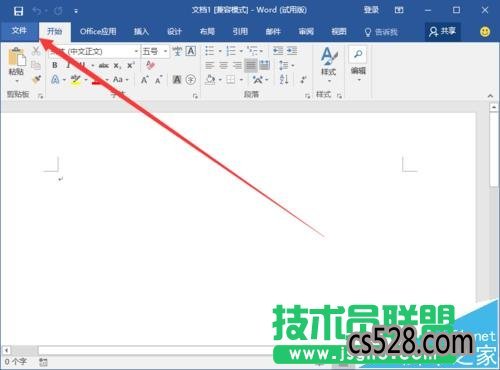Image resolution: width=500 pixels, height=370 pixels.
Task: Toggle show paragraph marks
Action: (x=303, y=80)
